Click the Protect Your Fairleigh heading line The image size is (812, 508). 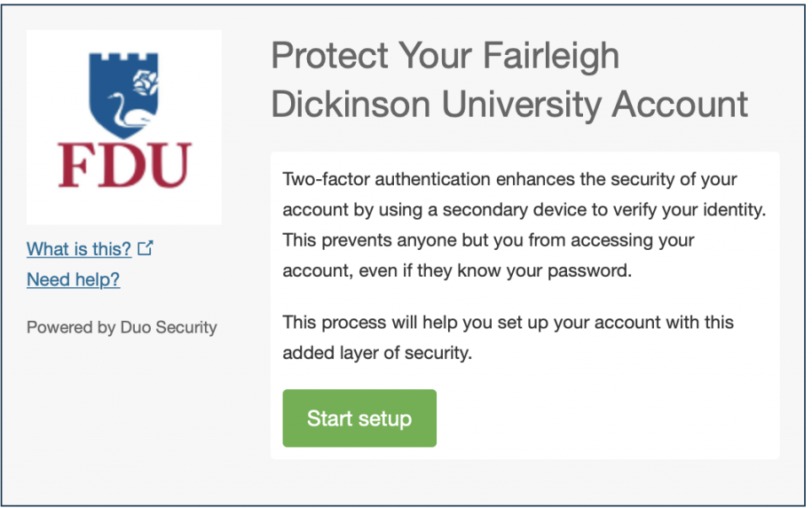click(445, 55)
